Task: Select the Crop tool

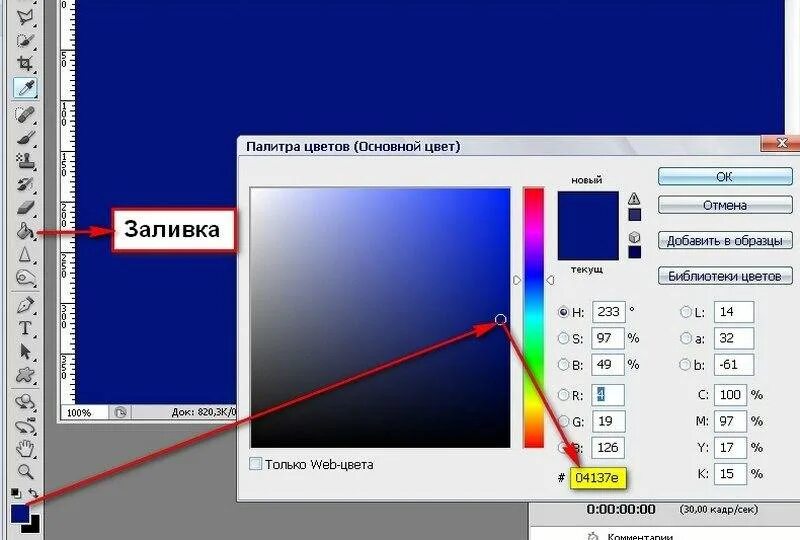Action: tap(24, 63)
